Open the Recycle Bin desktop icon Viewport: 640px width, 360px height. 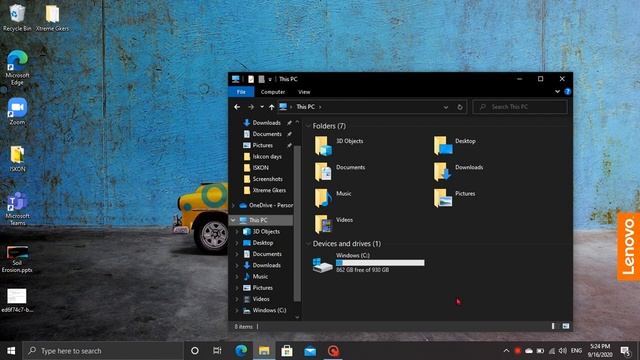point(17,18)
